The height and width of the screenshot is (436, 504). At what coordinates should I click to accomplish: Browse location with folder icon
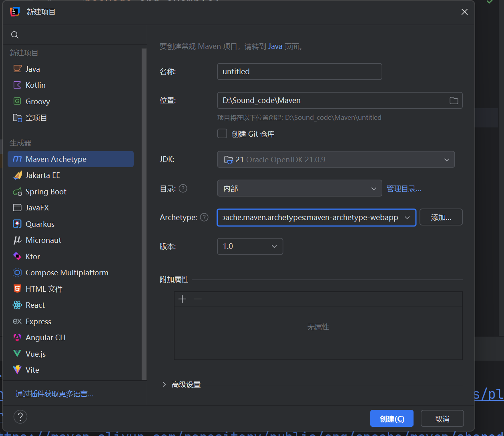click(454, 101)
